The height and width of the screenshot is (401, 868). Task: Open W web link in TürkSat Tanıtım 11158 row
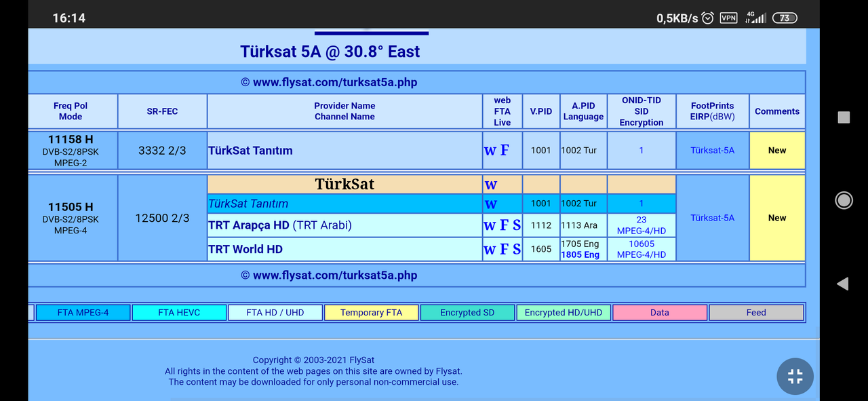coord(490,151)
